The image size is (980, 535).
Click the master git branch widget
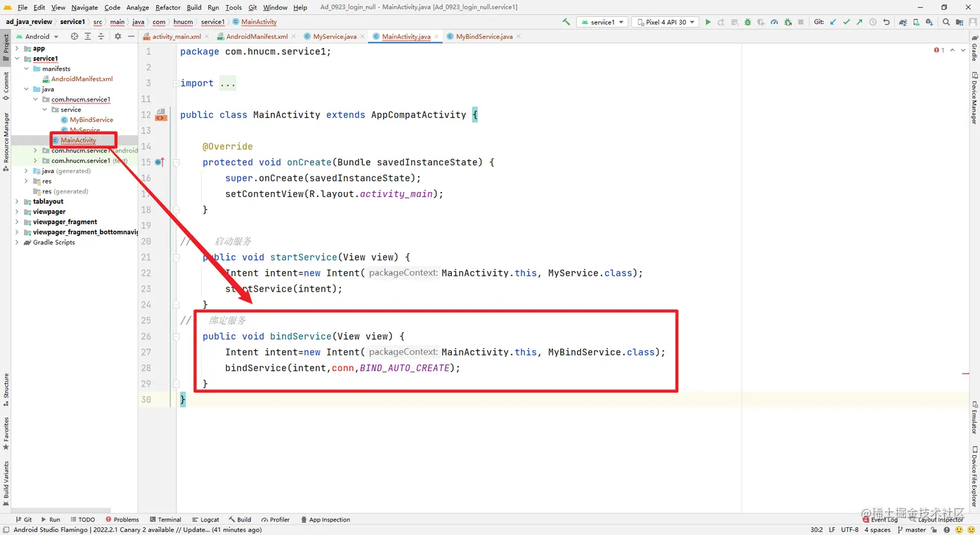[x=912, y=530]
